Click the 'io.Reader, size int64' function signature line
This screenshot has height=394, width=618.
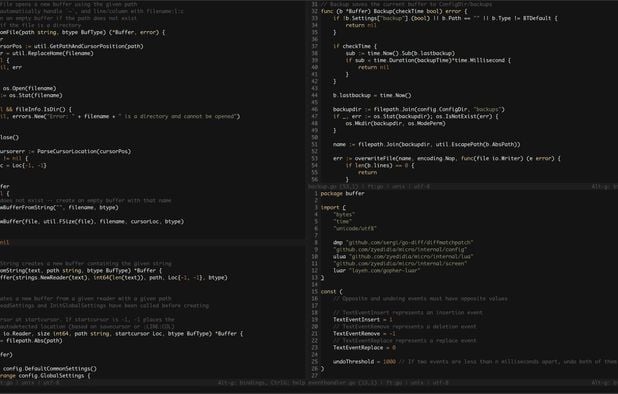[121, 334]
